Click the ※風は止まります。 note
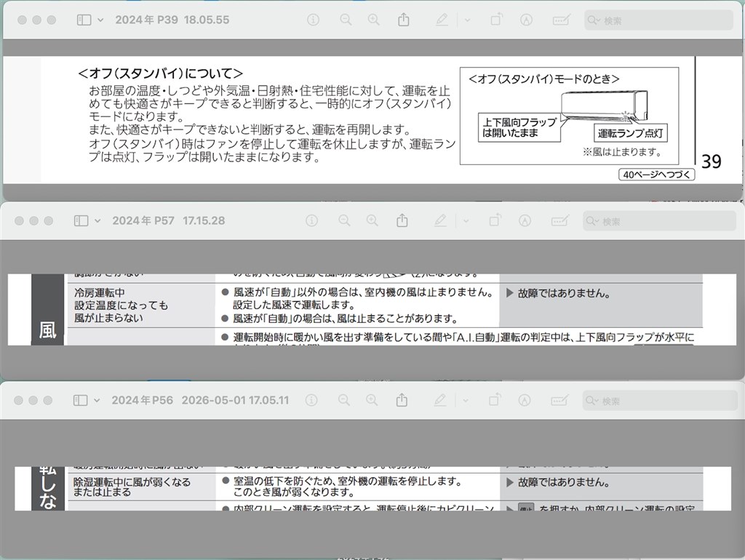Image resolution: width=745 pixels, height=560 pixels. coord(623,153)
